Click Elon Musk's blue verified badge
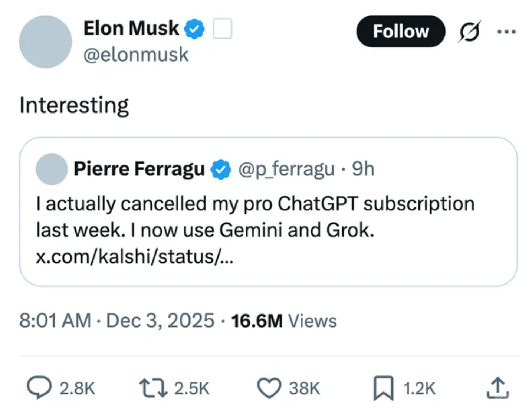The height and width of the screenshot is (417, 532). (194, 29)
